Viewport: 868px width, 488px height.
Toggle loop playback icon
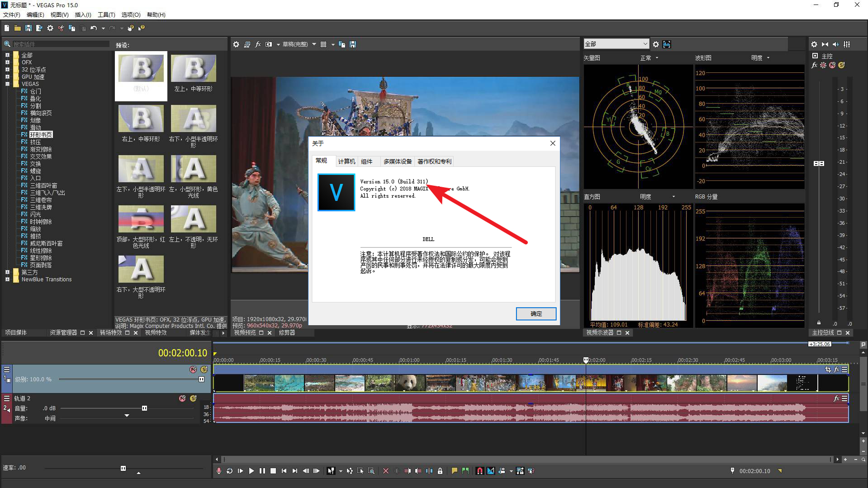tap(230, 471)
